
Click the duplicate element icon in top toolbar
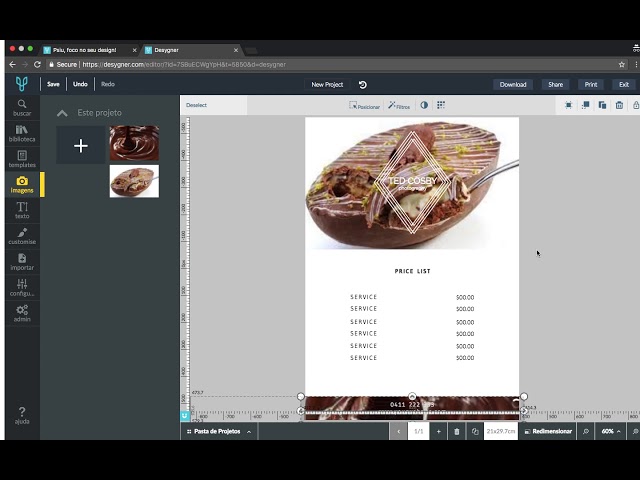click(x=602, y=105)
